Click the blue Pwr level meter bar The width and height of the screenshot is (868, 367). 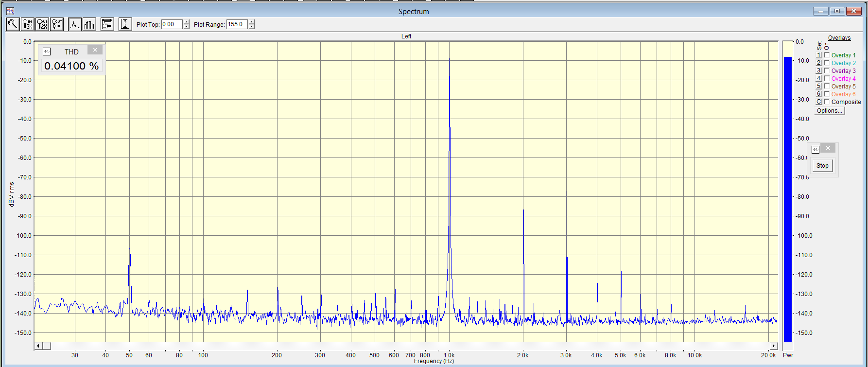click(788, 199)
